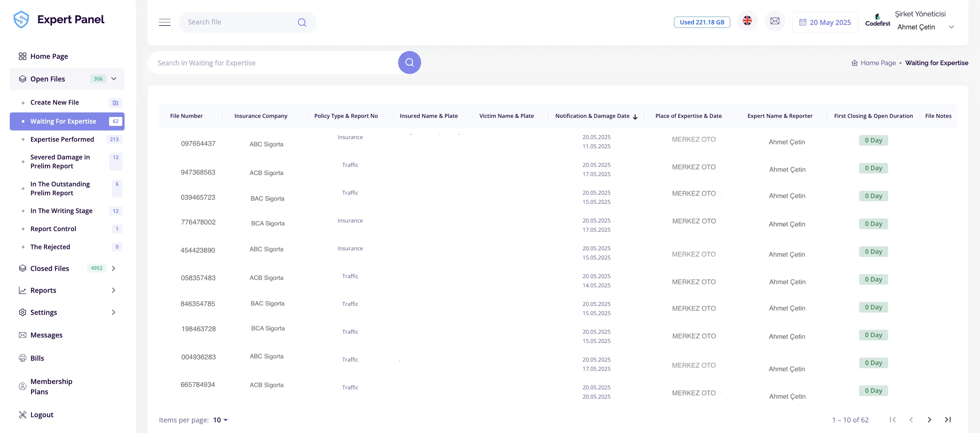Expand the Closed Files submenu chevron
Viewport: 980px width, 433px height.
113,268
